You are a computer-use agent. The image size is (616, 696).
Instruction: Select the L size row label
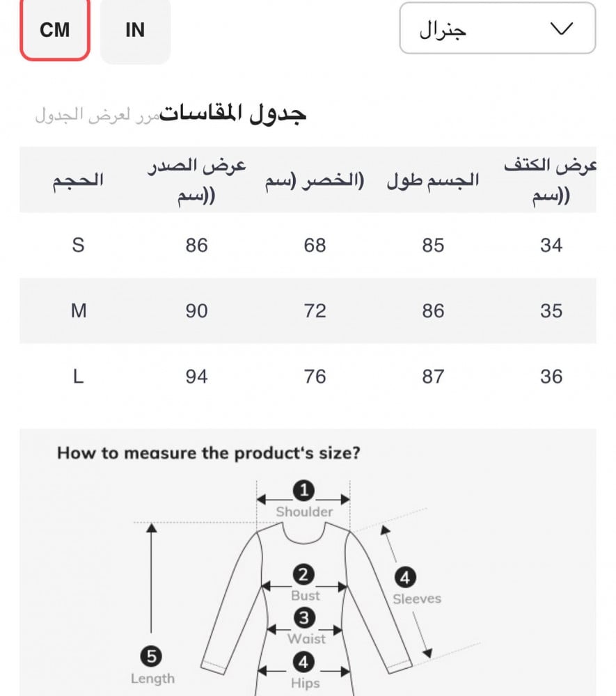pos(78,377)
